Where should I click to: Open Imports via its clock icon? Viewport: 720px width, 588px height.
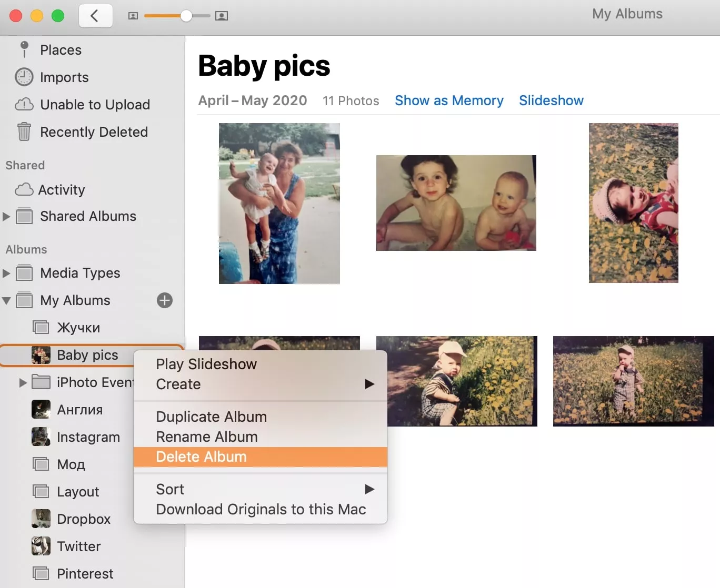pos(24,77)
